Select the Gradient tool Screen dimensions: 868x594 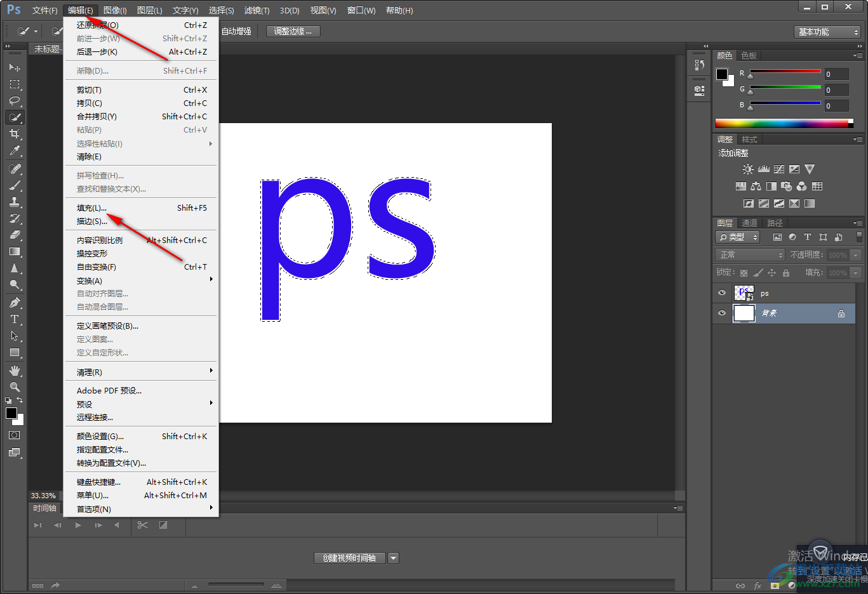click(15, 251)
